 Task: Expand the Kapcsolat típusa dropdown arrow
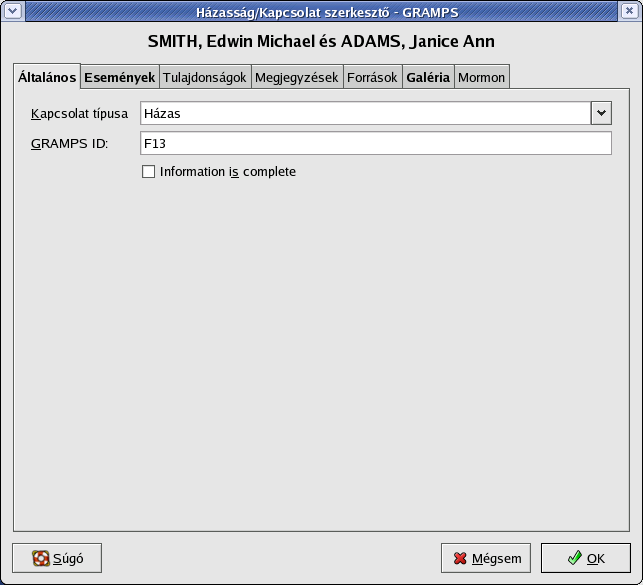[x=600, y=113]
